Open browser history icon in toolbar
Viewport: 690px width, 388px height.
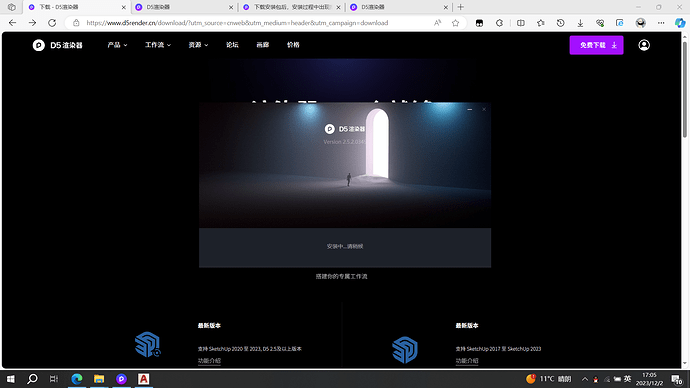pyautogui.click(x=560, y=23)
